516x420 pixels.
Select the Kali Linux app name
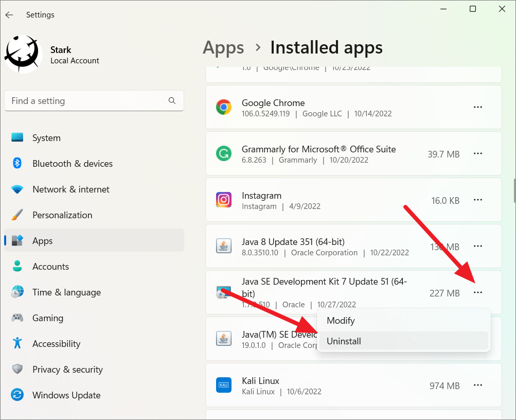tap(261, 381)
